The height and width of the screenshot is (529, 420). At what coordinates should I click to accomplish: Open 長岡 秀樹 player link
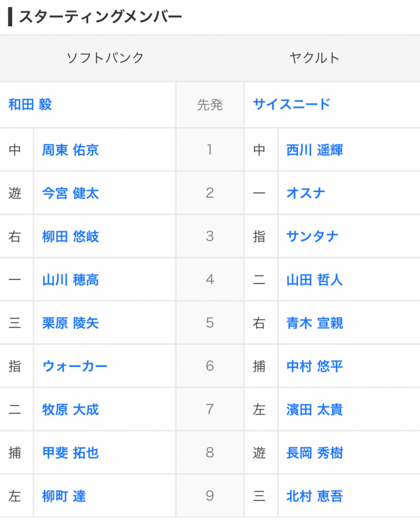(315, 453)
